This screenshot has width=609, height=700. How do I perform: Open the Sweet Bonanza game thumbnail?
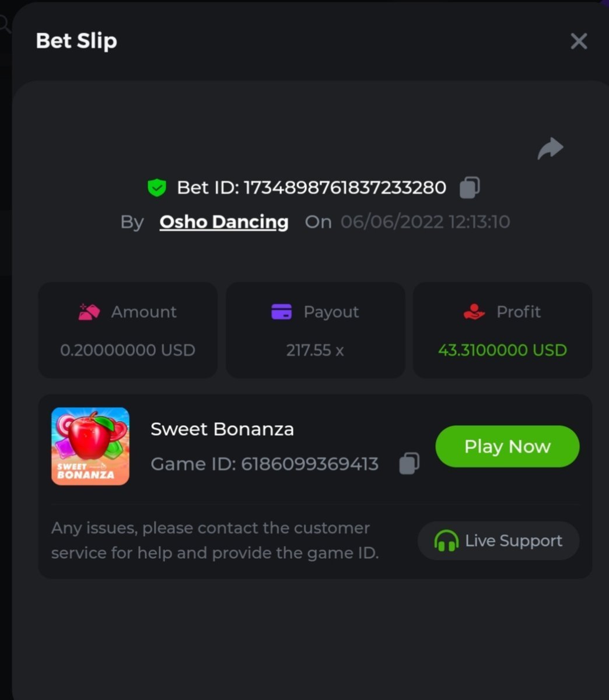point(90,446)
